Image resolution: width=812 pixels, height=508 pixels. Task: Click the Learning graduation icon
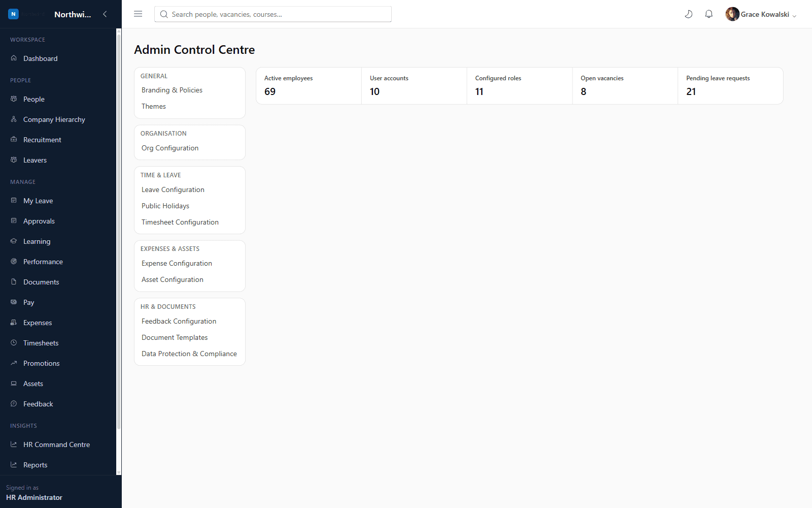point(14,241)
